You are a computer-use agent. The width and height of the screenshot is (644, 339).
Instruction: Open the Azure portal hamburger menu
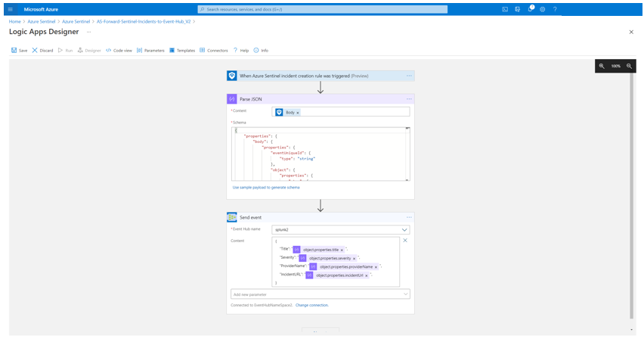point(10,9)
